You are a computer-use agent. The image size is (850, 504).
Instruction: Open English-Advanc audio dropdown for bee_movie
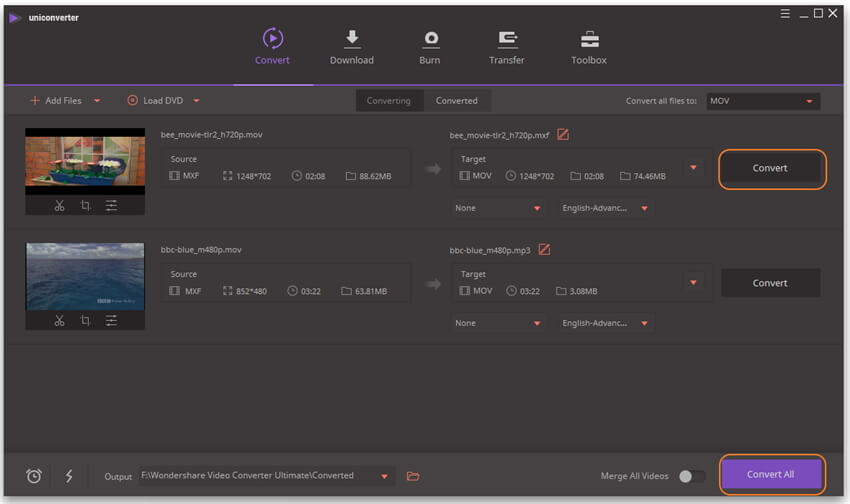coord(605,208)
